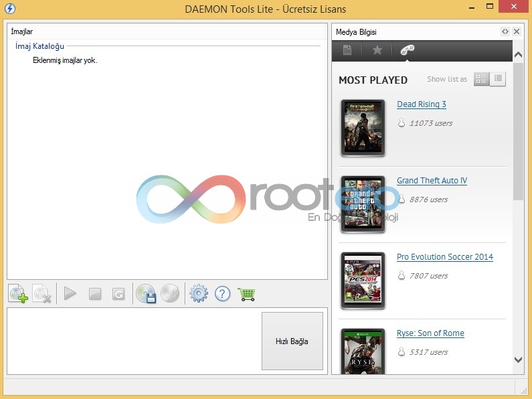Image resolution: width=532 pixels, height=399 pixels.
Task: Click the Ryse cover thumbnail
Action: pyautogui.click(x=363, y=351)
